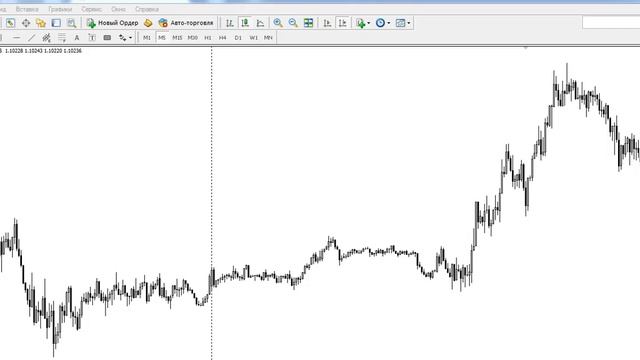The width and height of the screenshot is (640, 360).
Task: Switch to M30 timeframe
Action: (x=193, y=38)
